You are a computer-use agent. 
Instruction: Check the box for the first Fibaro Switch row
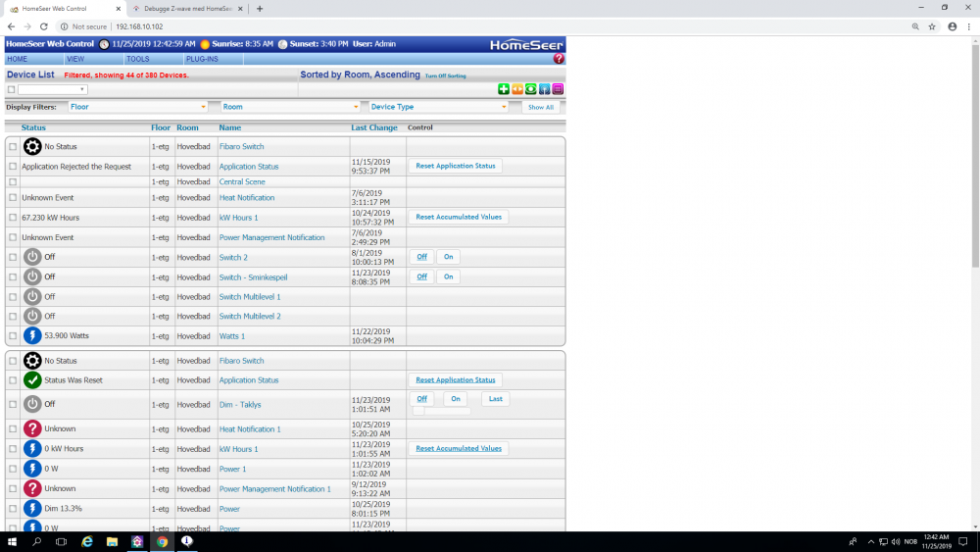(x=13, y=147)
